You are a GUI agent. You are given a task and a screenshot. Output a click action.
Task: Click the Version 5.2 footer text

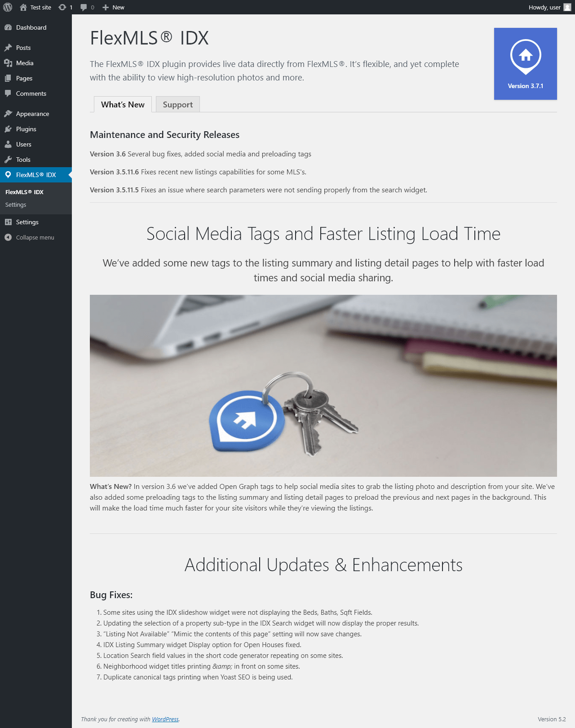[552, 719]
